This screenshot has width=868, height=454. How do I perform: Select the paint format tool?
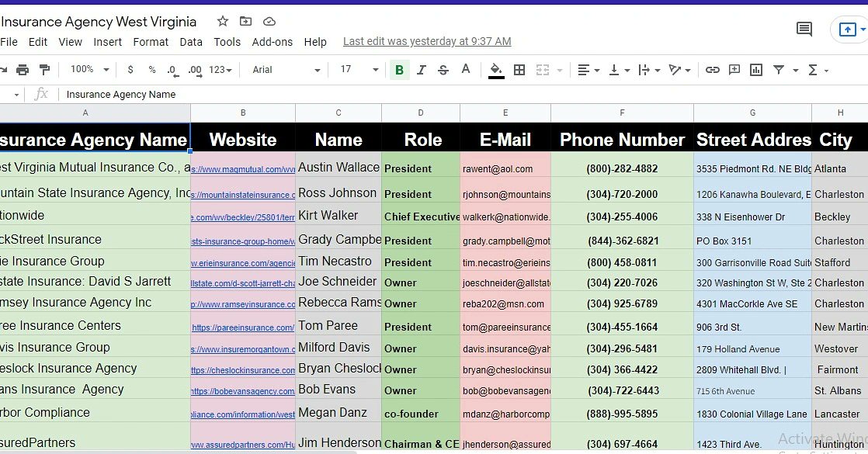click(x=44, y=70)
